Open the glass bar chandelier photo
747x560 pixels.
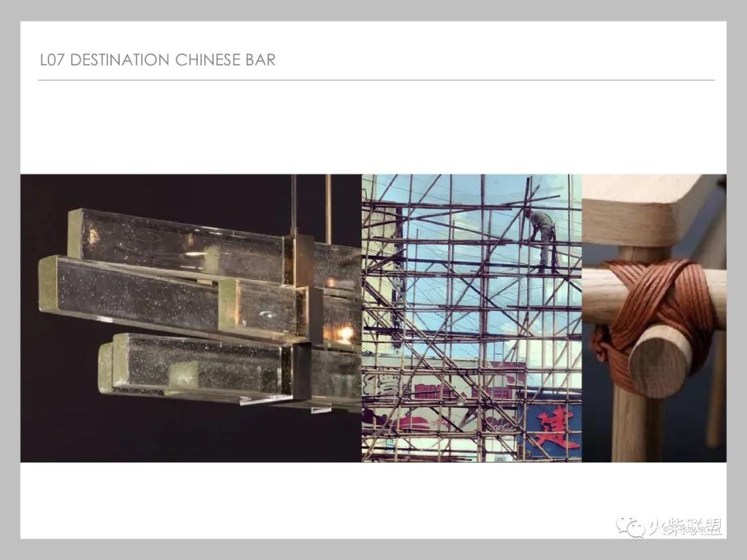click(x=191, y=317)
